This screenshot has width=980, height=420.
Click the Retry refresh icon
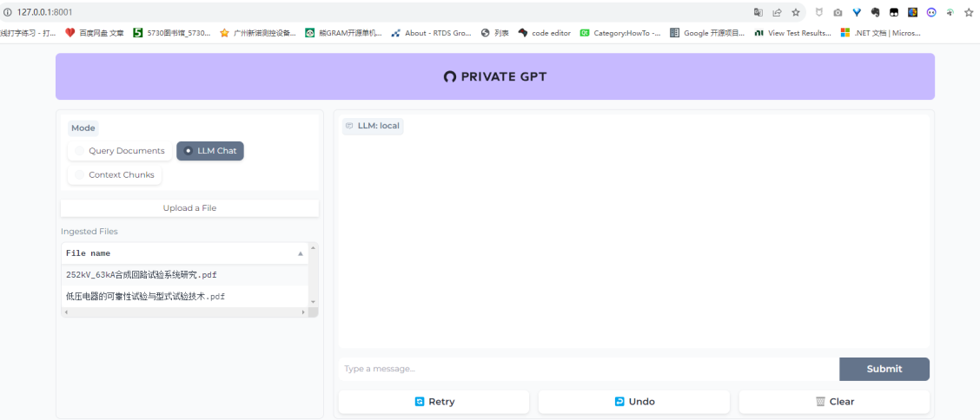coord(420,402)
